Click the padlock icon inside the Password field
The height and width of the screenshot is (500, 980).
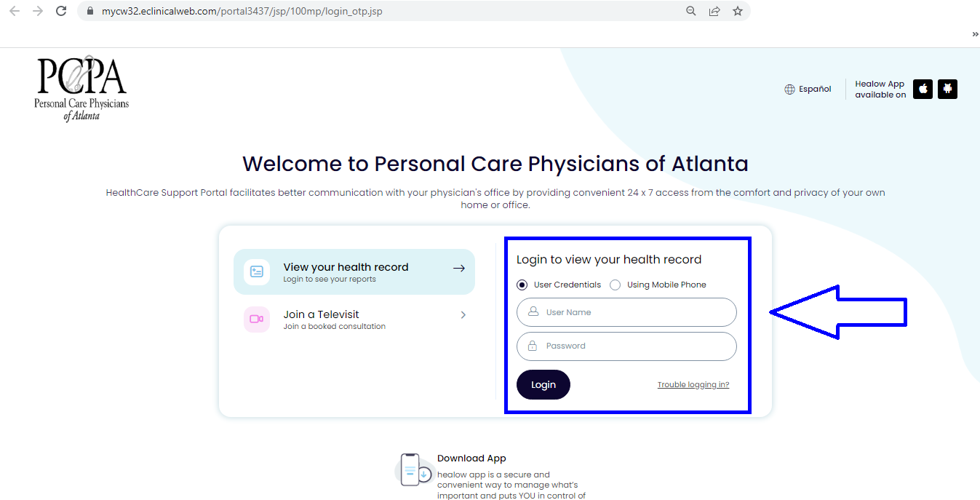532,346
